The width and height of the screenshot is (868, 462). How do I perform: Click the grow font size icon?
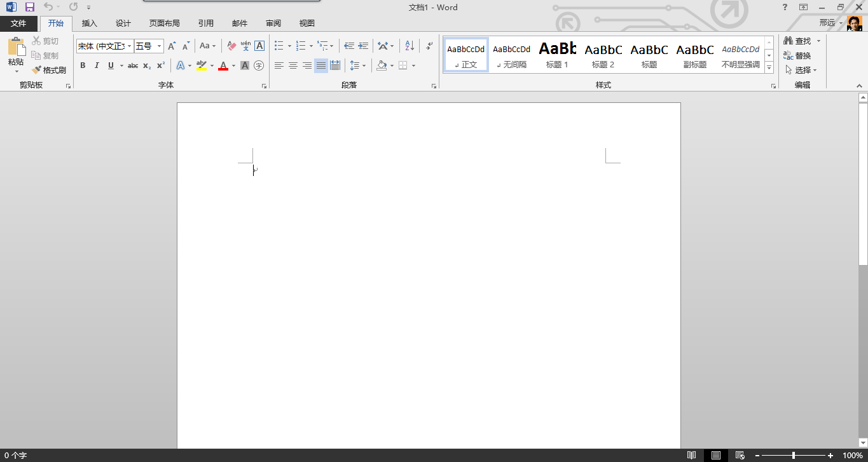click(172, 46)
